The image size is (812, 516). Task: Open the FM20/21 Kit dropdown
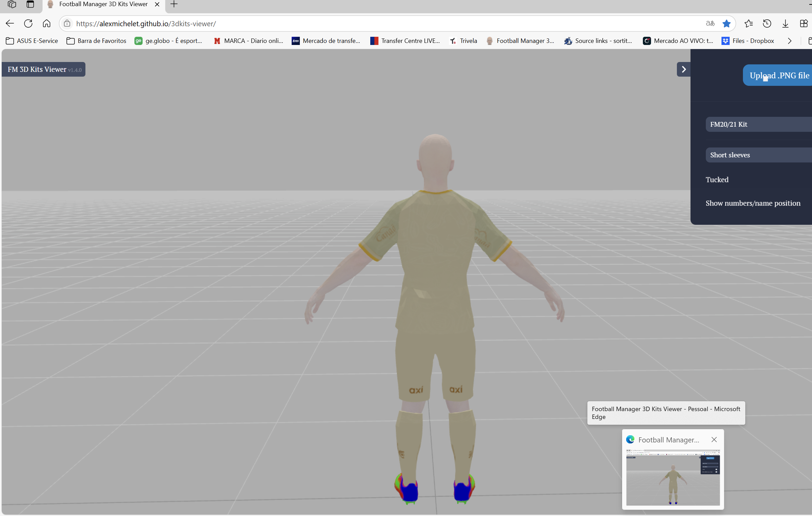pyautogui.click(x=759, y=124)
